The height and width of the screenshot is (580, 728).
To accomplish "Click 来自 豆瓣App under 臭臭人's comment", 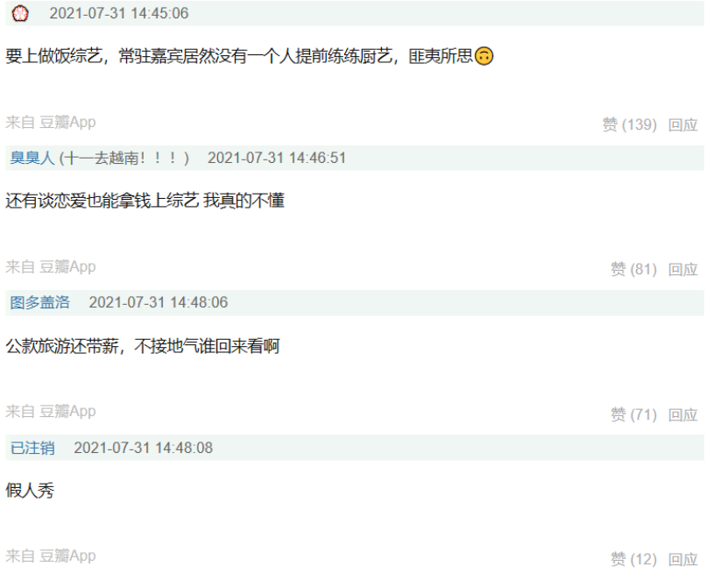I will (51, 266).
